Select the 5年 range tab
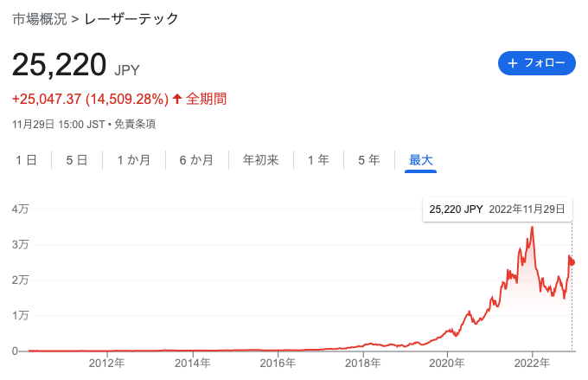Image resolution: width=588 pixels, height=380 pixels. [369, 160]
